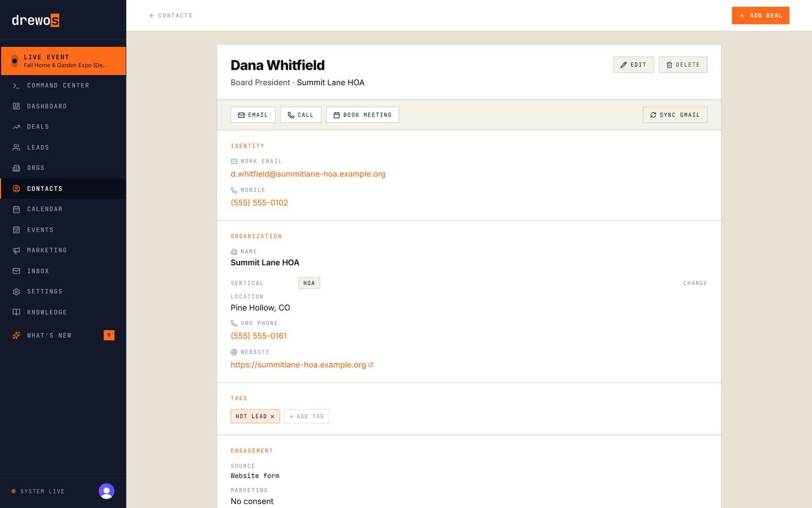Click Add Tag button

tap(307, 417)
